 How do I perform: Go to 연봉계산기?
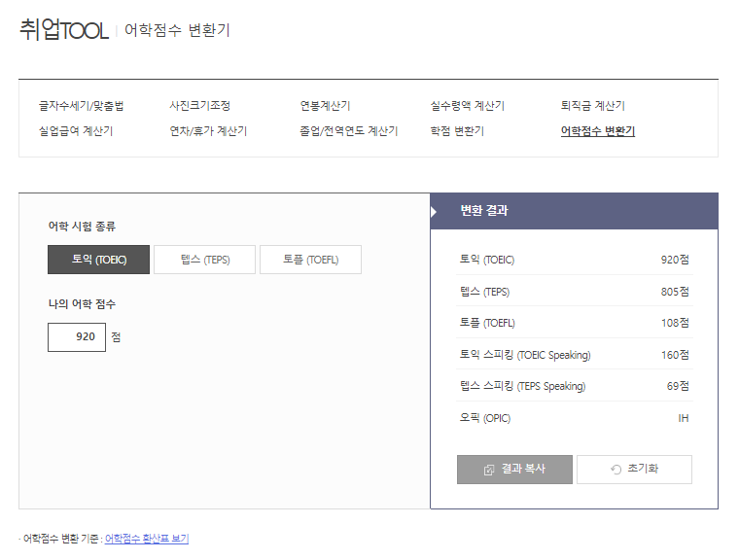coord(325,106)
